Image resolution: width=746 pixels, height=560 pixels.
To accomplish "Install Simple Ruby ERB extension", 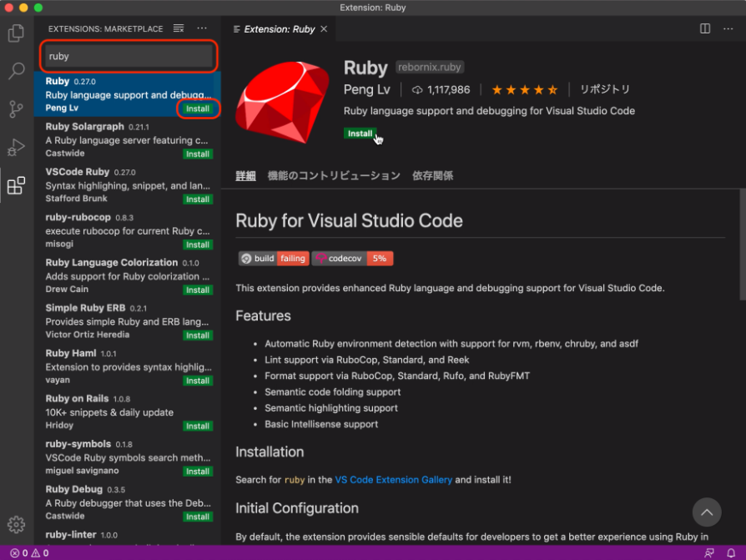I will pos(198,335).
